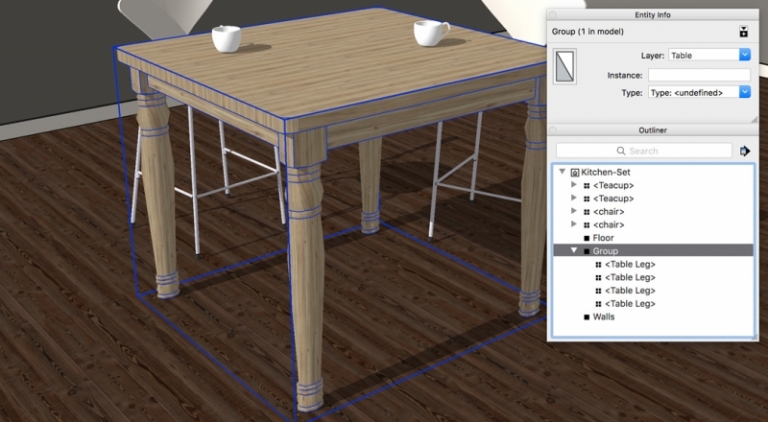Image resolution: width=768 pixels, height=422 pixels.
Task: Click the material swatch thumbnail in Entity Info
Action: pyautogui.click(x=565, y=66)
